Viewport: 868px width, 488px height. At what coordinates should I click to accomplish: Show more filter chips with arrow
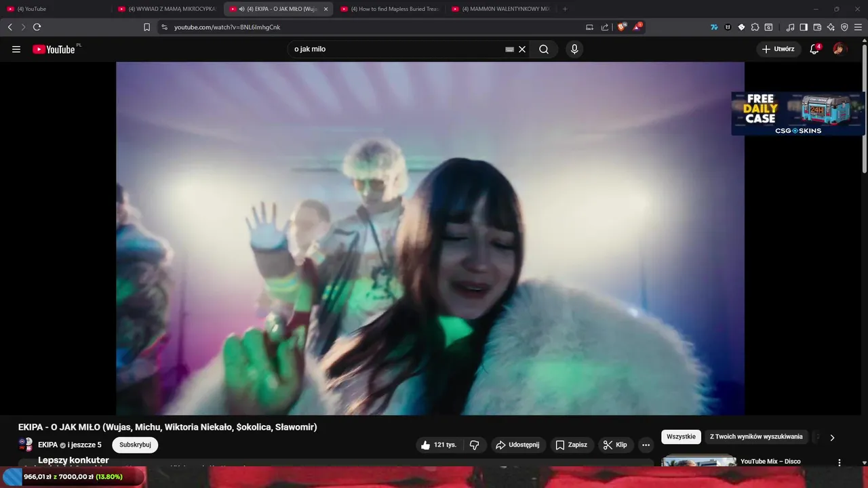(x=832, y=437)
